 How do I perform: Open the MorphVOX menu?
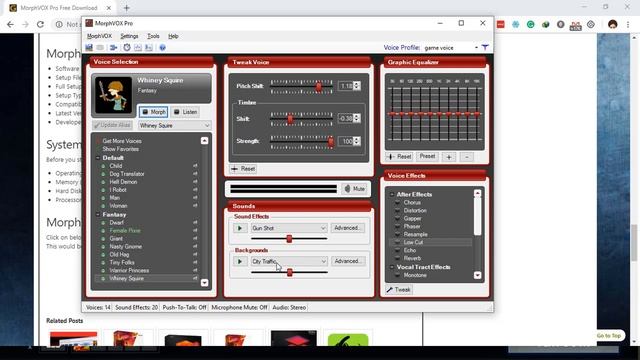point(99,36)
